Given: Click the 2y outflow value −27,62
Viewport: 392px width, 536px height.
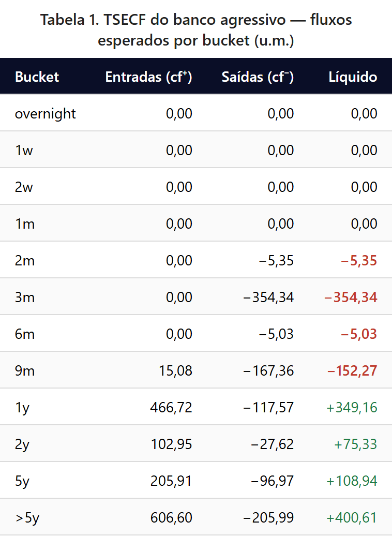Looking at the screenshot, I should click(273, 444).
